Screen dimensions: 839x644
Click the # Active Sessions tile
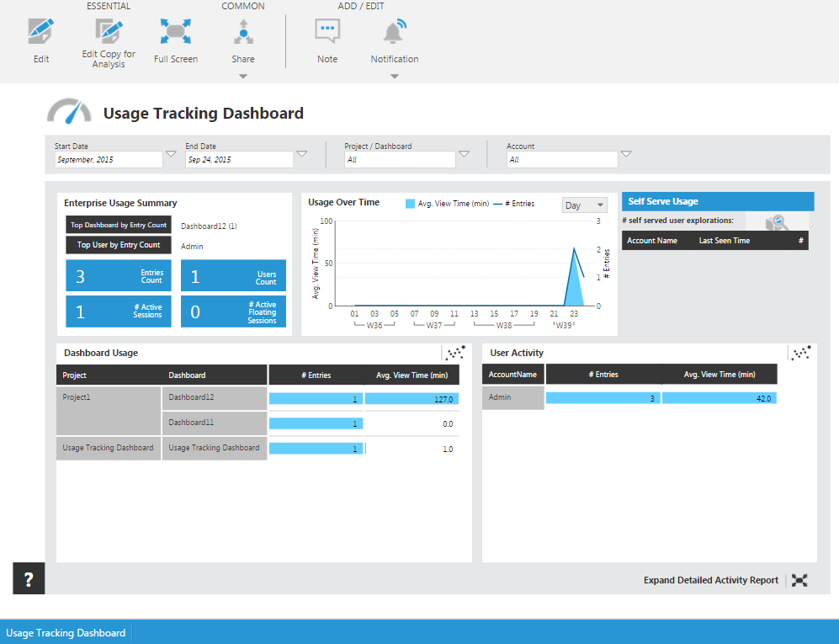click(119, 311)
